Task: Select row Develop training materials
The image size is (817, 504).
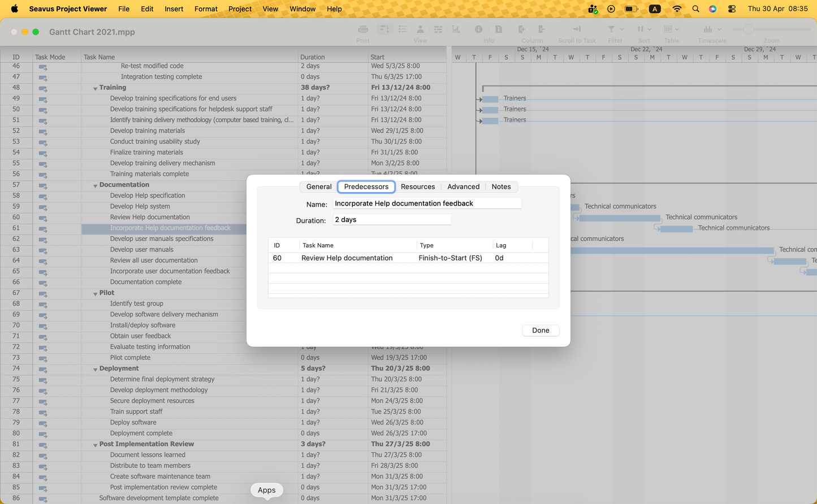Action: 223,131
